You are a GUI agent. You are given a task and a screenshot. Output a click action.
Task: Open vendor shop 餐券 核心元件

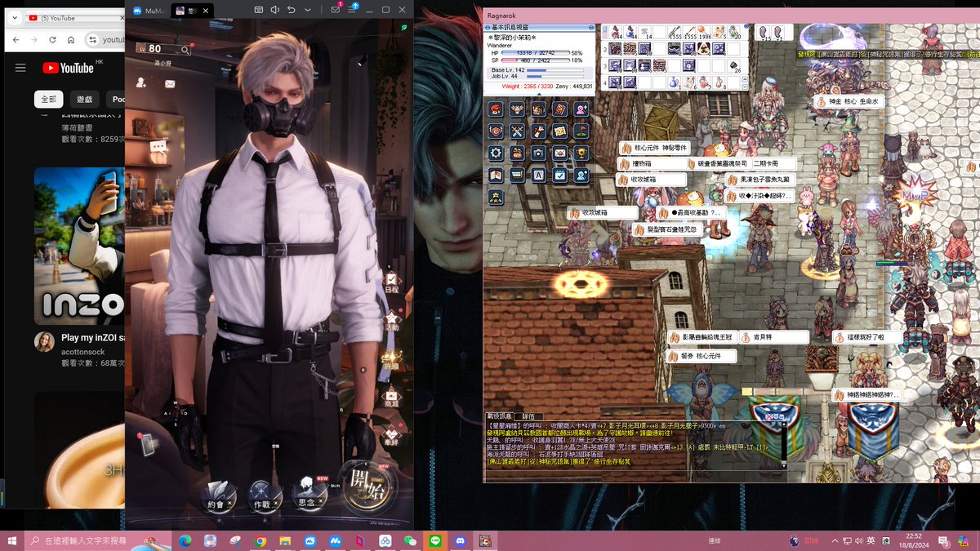click(702, 357)
